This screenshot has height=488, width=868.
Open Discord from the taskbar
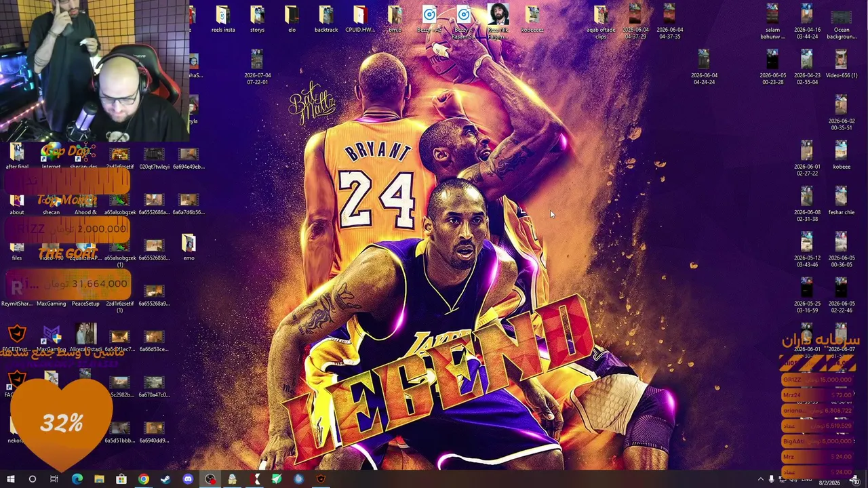[x=188, y=479]
